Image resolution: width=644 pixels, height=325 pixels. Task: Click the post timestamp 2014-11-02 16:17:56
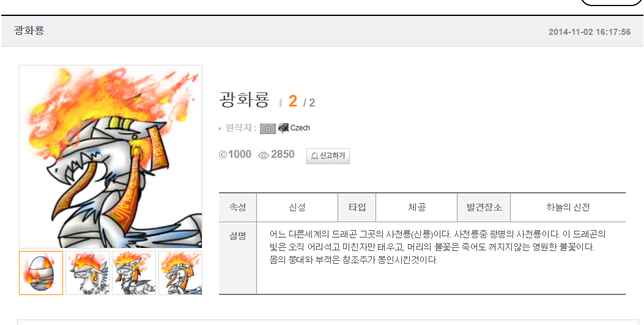[x=590, y=32]
